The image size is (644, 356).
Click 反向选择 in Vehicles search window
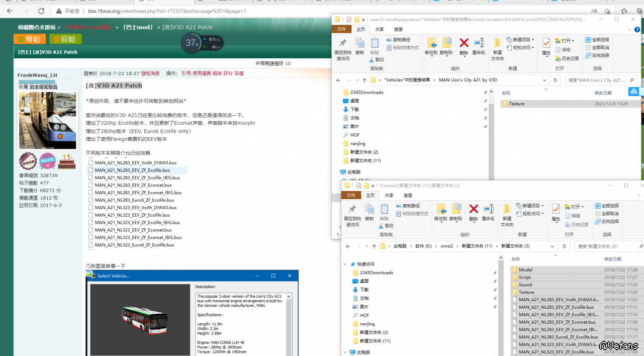597,55
